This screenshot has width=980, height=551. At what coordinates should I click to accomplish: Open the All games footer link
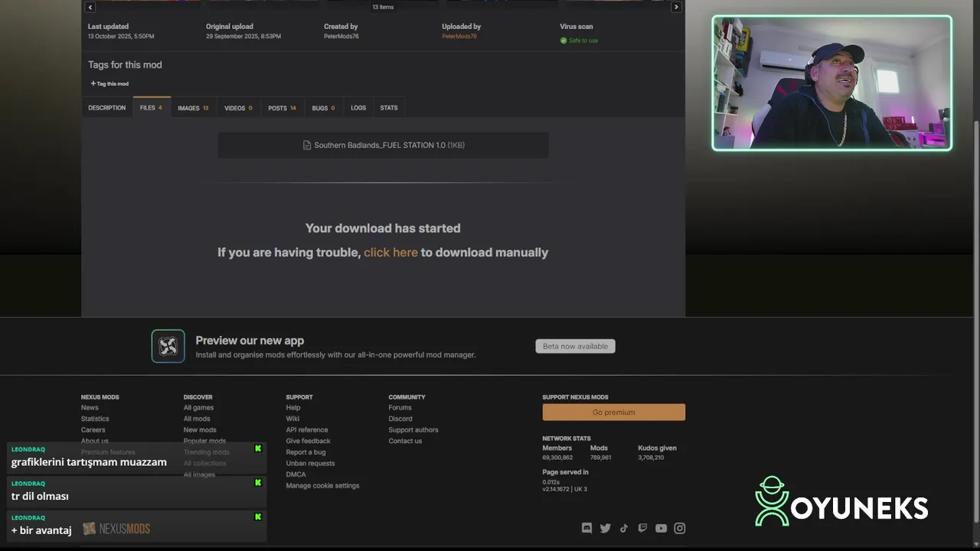[198, 408]
